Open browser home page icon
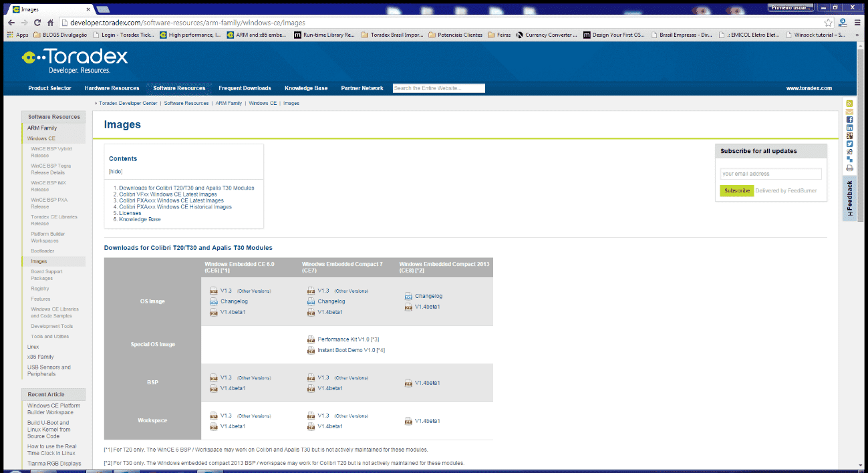This screenshot has height=473, width=868. click(x=50, y=22)
